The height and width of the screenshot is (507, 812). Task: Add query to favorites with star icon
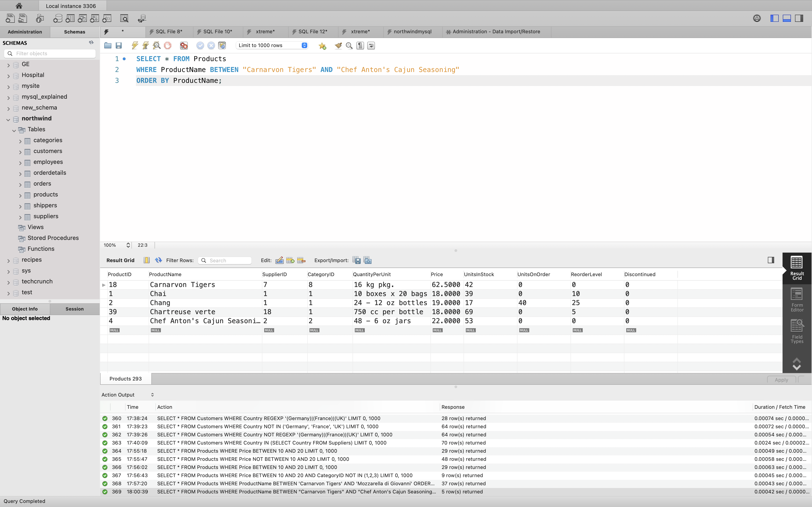click(x=322, y=45)
